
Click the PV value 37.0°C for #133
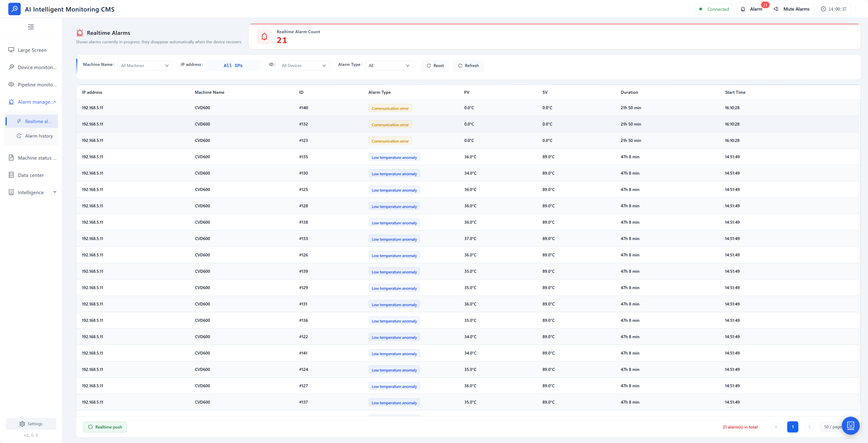[x=470, y=238]
